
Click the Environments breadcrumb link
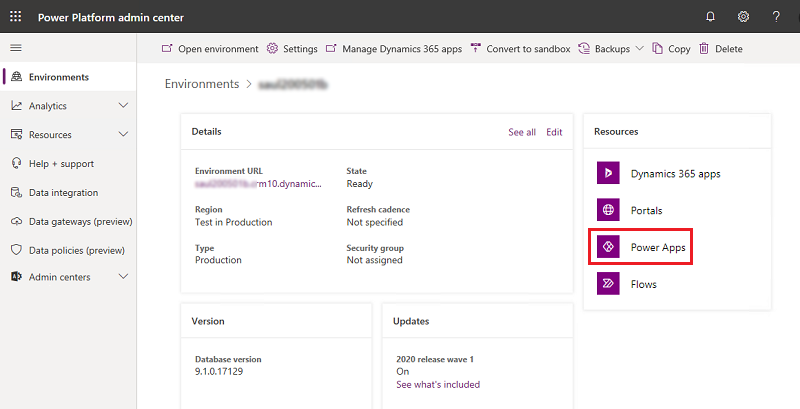(202, 84)
